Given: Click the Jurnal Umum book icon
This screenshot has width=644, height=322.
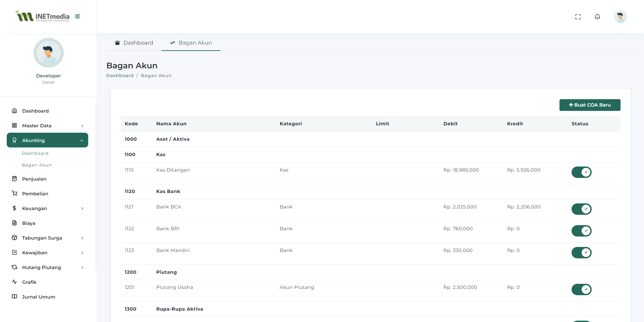Looking at the screenshot, I should (14, 297).
